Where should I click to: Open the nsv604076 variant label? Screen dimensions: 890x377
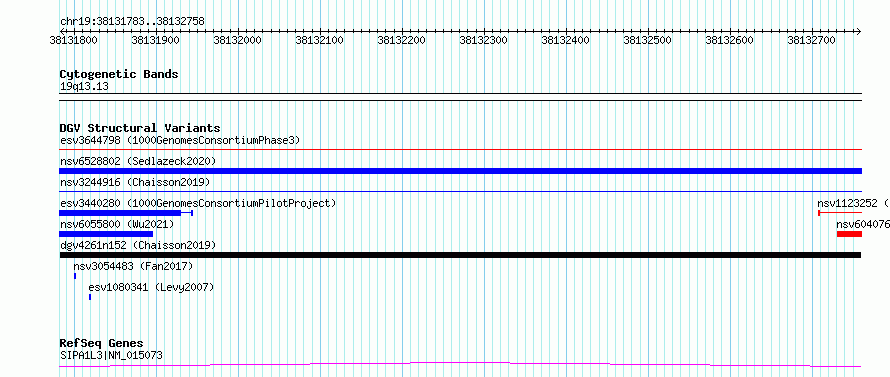[x=863, y=224]
